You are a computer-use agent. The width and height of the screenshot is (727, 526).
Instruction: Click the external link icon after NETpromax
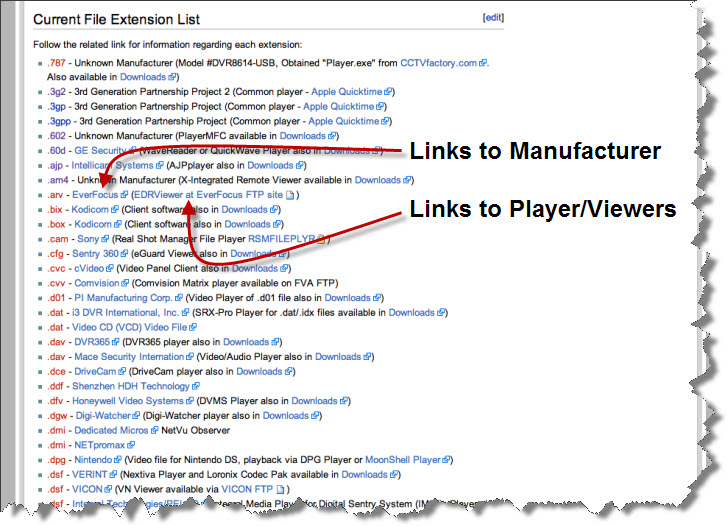point(133,445)
